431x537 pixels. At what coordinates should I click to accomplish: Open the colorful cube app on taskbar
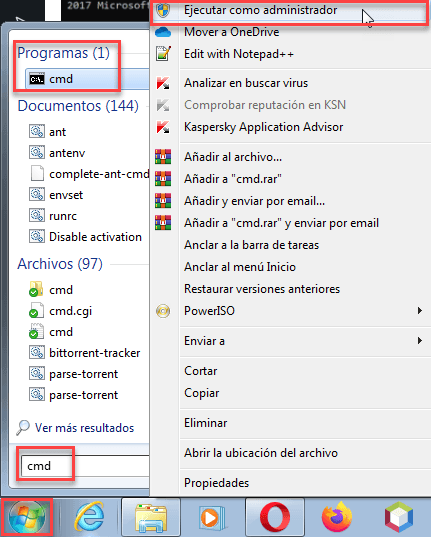point(399,517)
